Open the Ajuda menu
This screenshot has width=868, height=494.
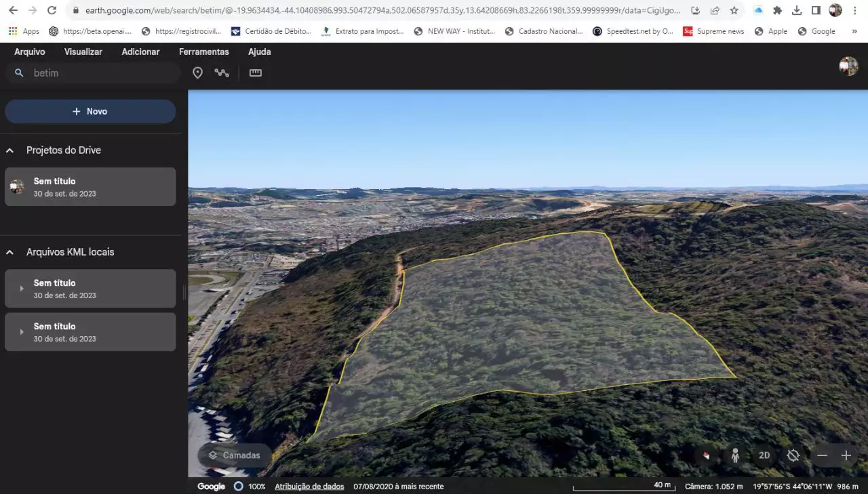(260, 52)
